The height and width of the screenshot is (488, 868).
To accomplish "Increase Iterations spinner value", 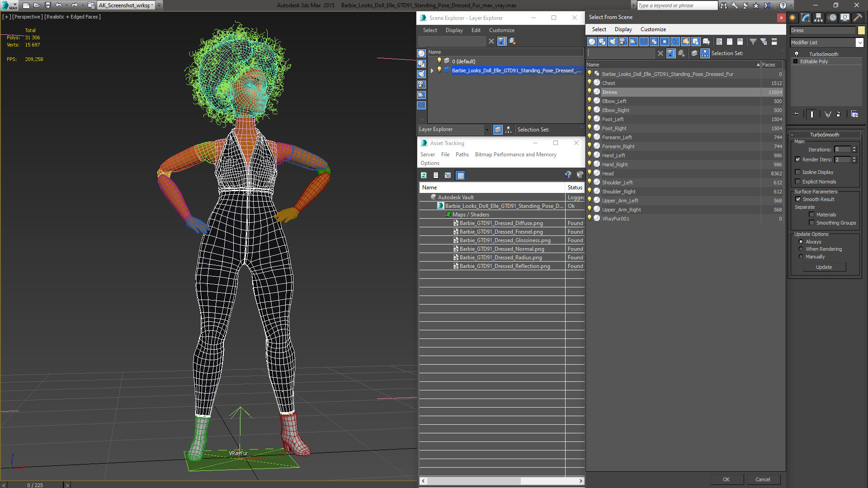I will tap(854, 148).
